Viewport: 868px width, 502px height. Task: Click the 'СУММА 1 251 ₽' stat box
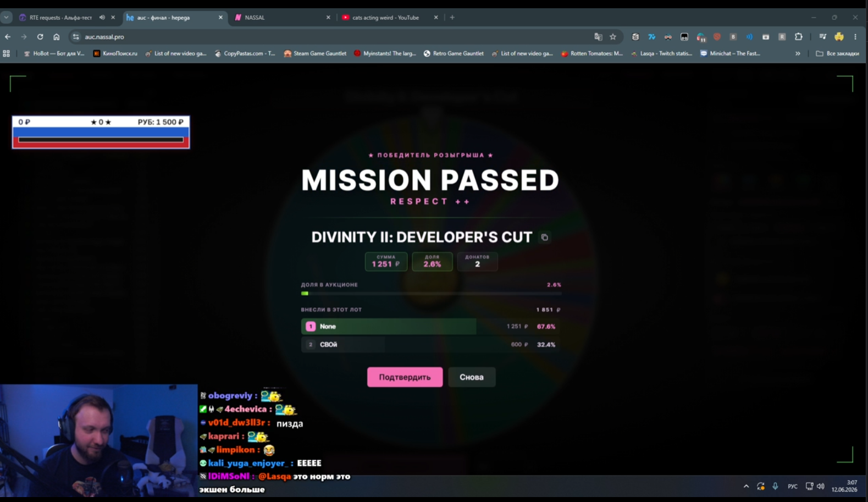point(386,262)
